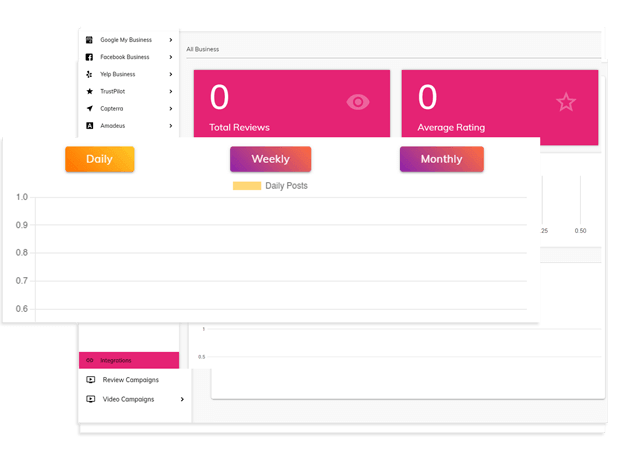The height and width of the screenshot is (452, 624).
Task: Click the Integrations link icon
Action: tap(90, 360)
